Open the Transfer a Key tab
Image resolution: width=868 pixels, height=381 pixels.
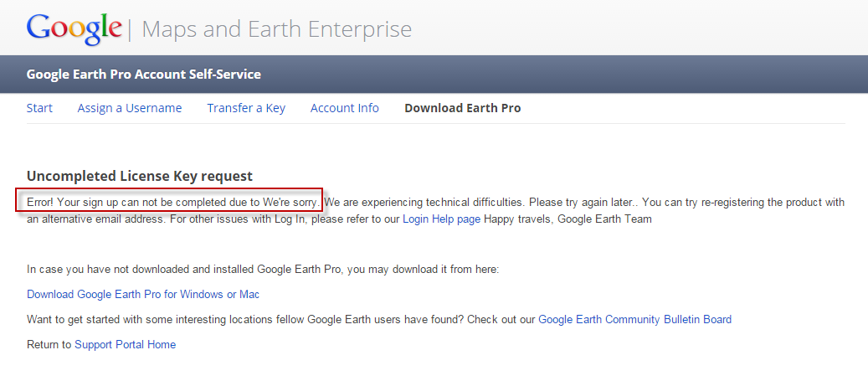246,108
